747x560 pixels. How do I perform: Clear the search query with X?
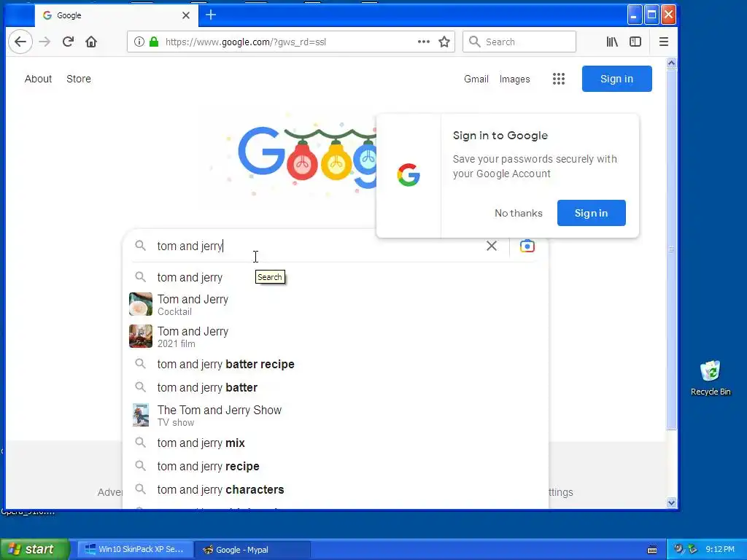[x=491, y=246]
